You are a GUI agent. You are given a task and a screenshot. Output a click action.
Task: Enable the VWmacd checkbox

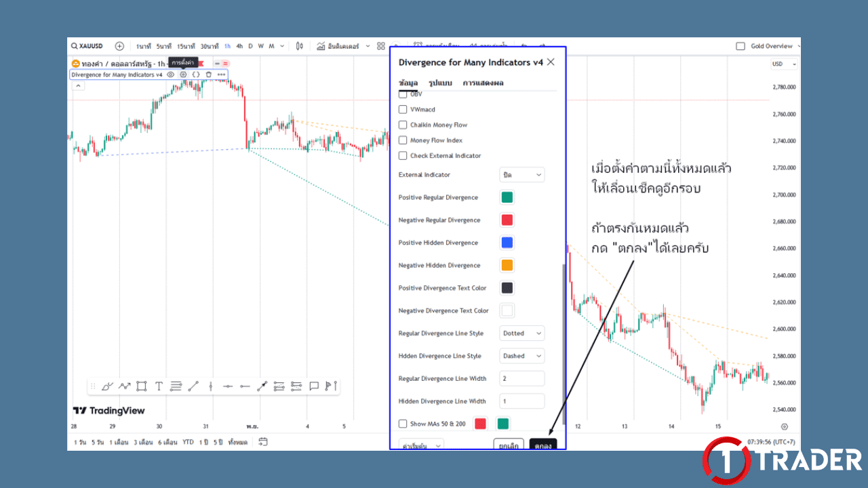(403, 109)
